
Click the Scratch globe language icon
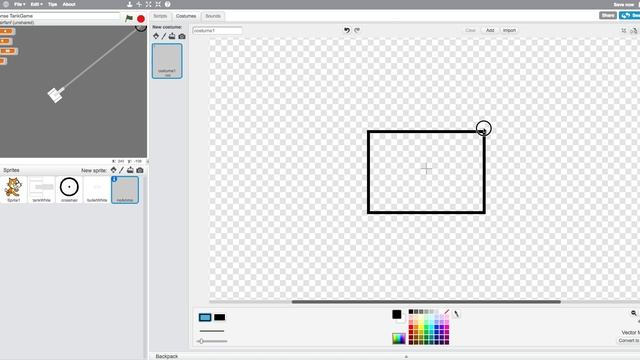click(6, 4)
